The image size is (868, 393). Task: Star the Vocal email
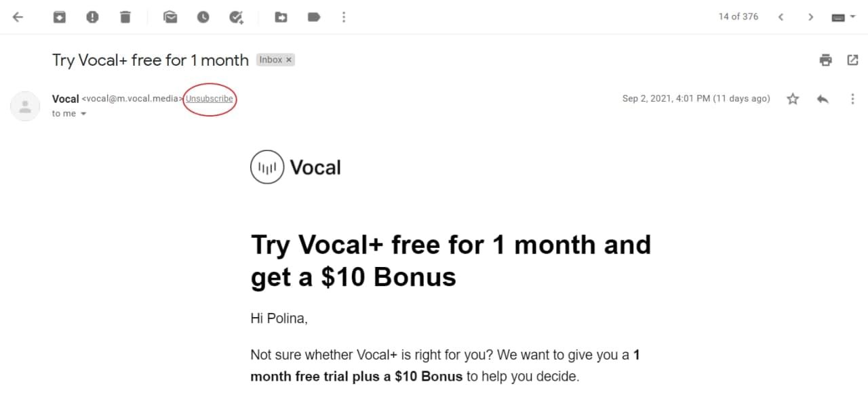tap(793, 99)
